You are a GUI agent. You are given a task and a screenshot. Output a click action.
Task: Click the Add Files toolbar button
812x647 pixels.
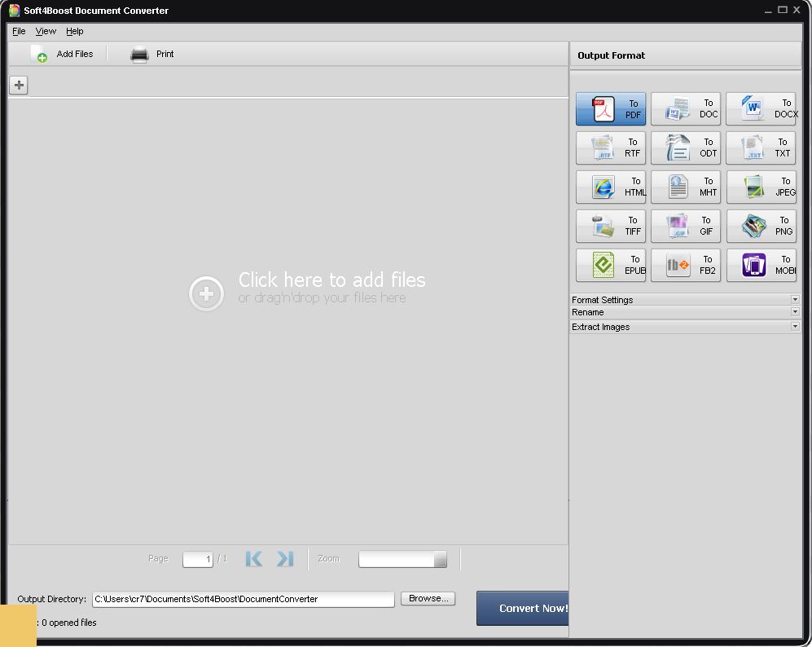[65, 53]
